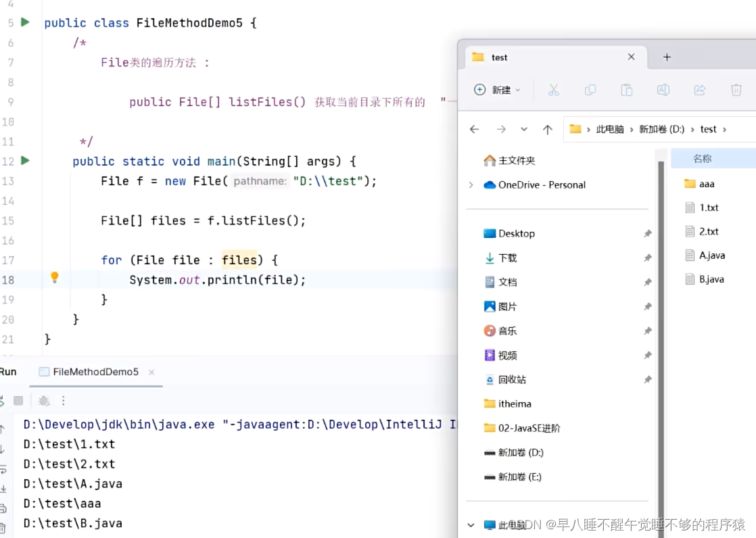Switch to the FileMethodDemo5 run tab
Screen dimensions: 756x538
(97, 371)
